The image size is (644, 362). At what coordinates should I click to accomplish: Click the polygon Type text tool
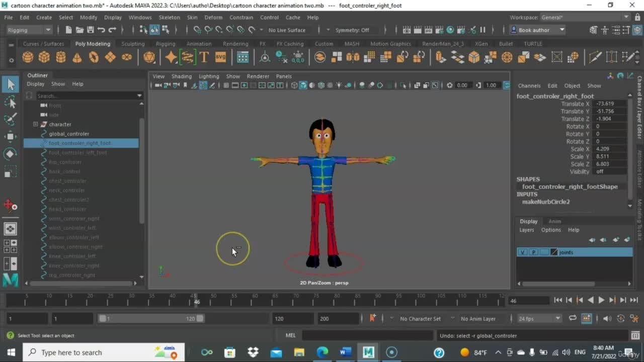204,57
